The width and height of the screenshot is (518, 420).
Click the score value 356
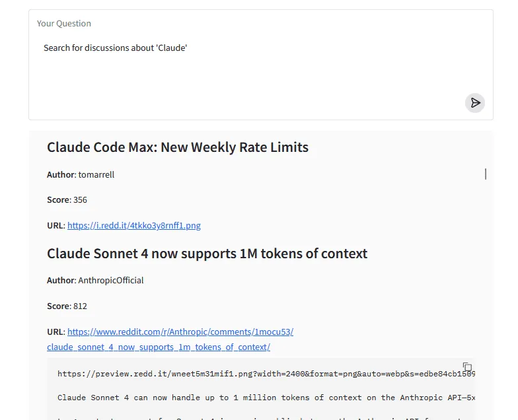click(80, 200)
